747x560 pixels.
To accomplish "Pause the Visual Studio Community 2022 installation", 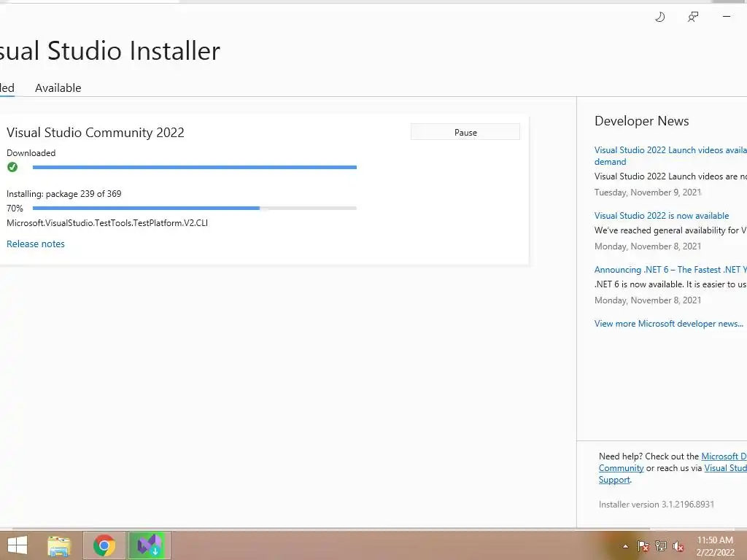I will coord(465,133).
